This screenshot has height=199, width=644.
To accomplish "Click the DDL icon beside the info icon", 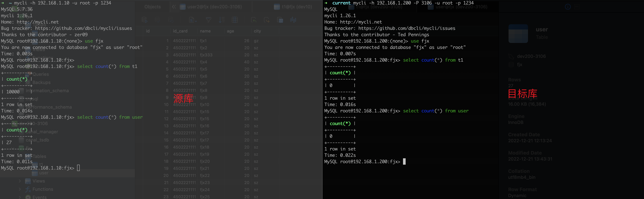I will pos(577,7).
